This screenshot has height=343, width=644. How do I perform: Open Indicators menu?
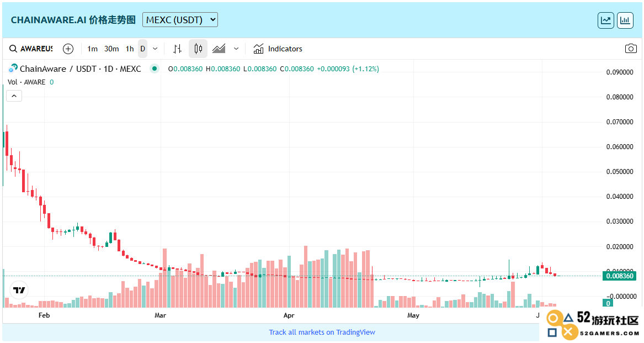pyautogui.click(x=278, y=49)
